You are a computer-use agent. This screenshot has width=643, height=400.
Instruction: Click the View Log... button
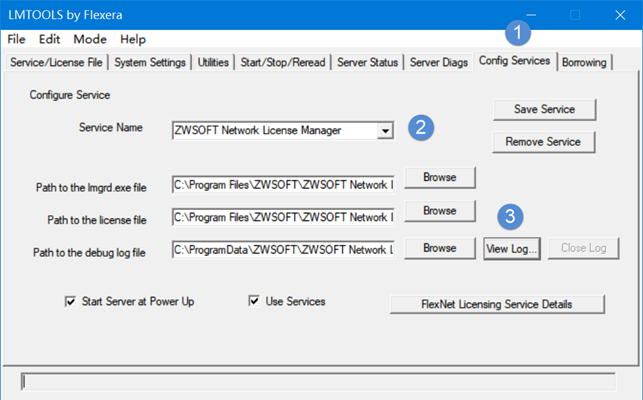(x=512, y=249)
